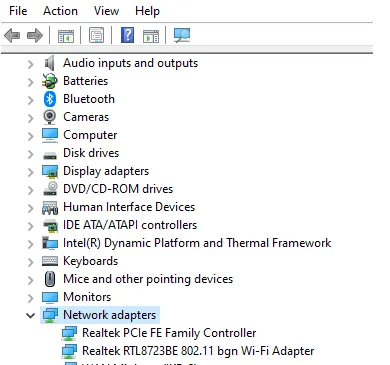Select Intel(R) Dynamic Platform and Thermal Framework label
This screenshot has width=390, height=365.
coord(197,243)
